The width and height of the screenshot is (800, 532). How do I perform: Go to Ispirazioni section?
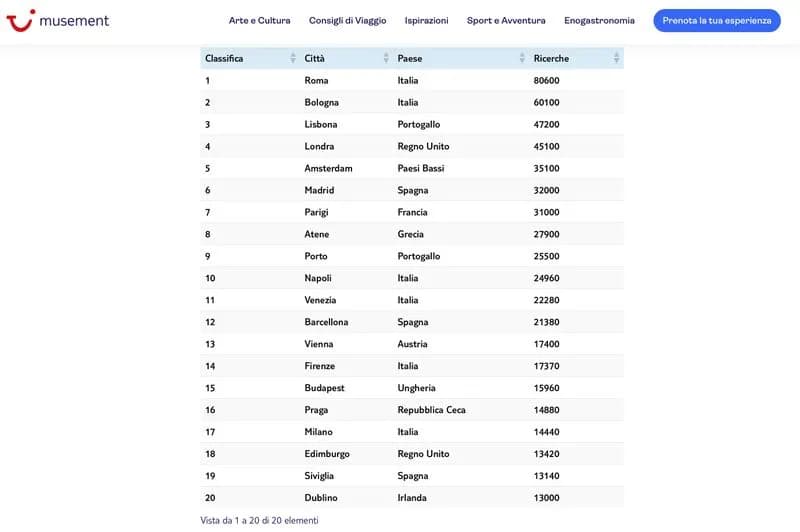426,20
